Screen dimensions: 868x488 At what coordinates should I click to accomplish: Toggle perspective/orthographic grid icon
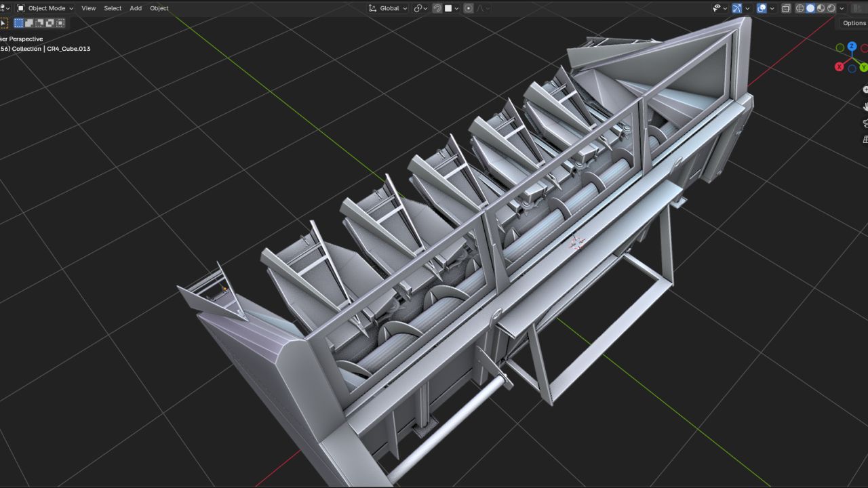click(x=865, y=139)
